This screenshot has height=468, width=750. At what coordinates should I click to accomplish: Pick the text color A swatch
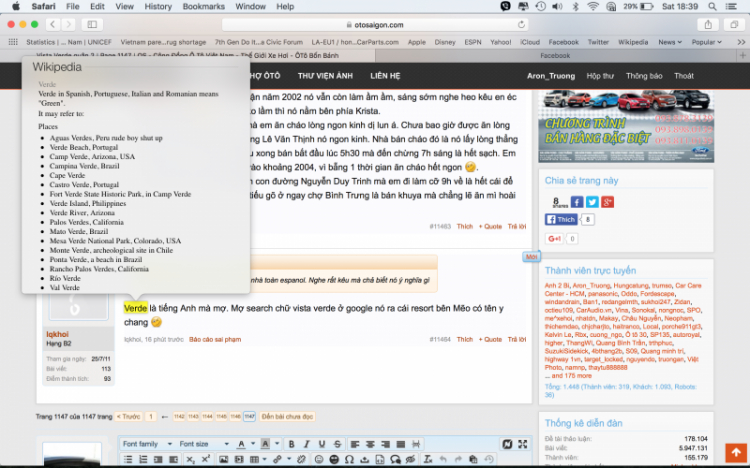[241, 444]
